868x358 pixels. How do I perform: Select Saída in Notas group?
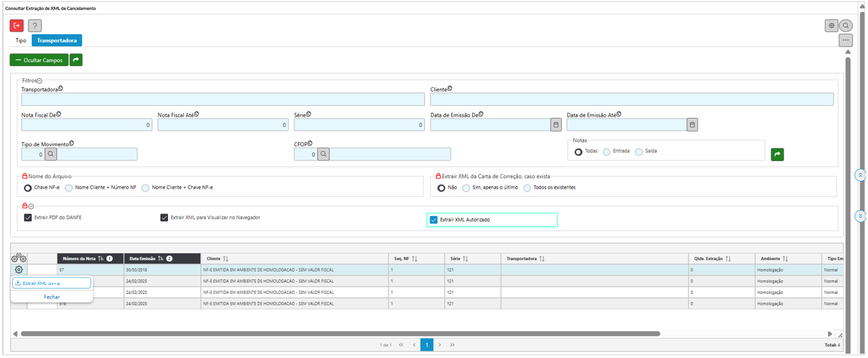point(639,152)
